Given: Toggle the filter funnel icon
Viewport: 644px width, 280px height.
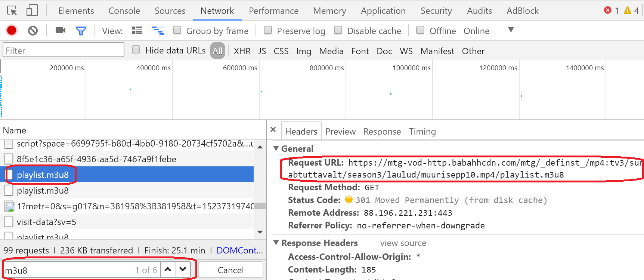Looking at the screenshot, I should click(81, 31).
